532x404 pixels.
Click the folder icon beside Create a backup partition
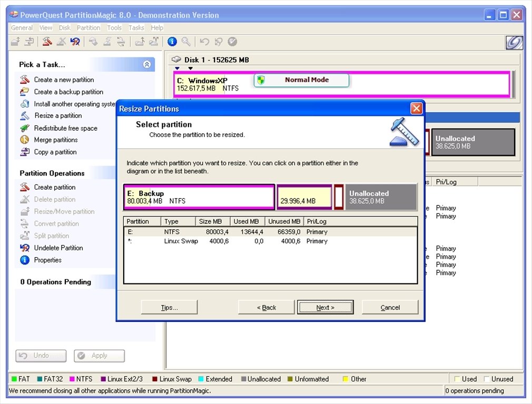tap(24, 92)
